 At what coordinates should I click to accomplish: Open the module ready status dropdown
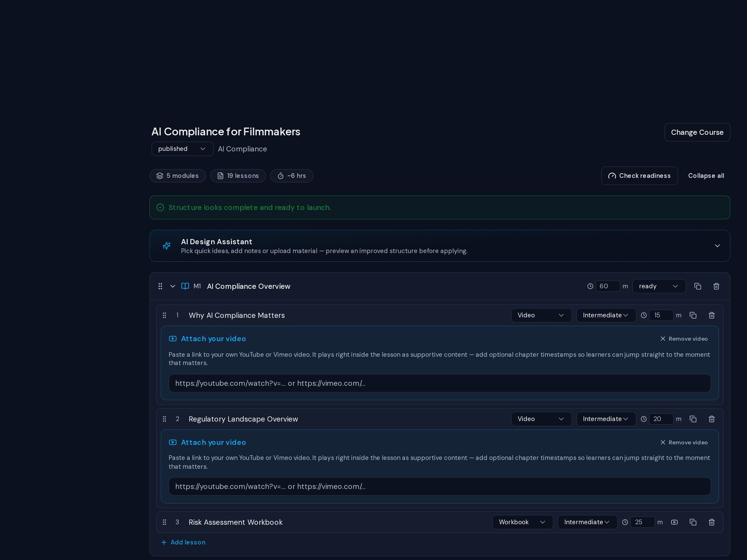click(659, 286)
